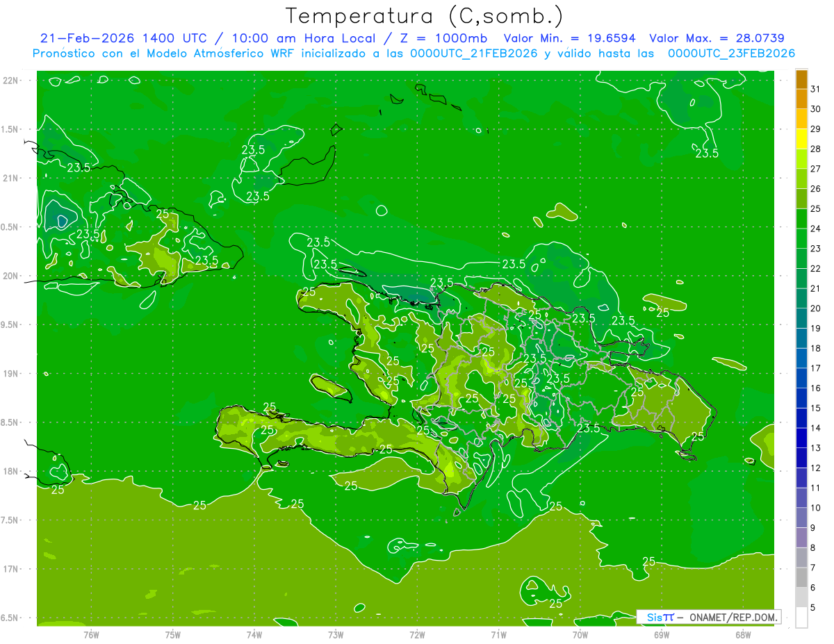Select the legend value '15'

816,408
